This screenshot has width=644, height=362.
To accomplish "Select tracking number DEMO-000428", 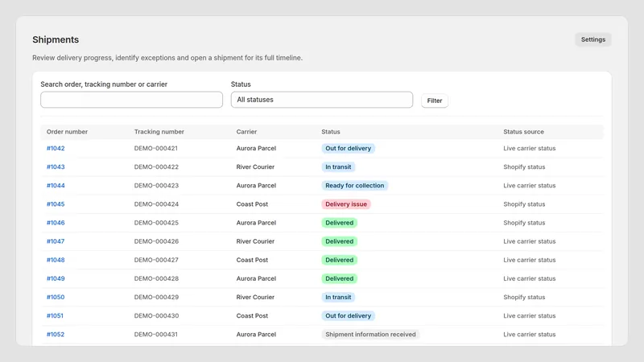I will 156,278.
